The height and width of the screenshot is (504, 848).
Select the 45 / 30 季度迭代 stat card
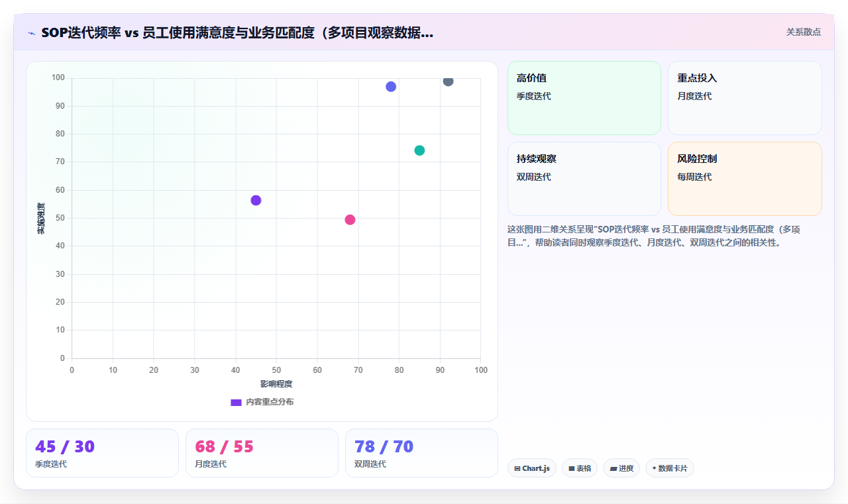[102, 453]
